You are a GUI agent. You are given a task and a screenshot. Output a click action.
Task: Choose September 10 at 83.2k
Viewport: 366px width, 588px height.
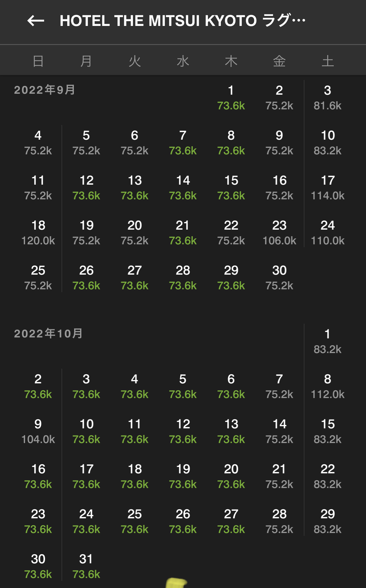coord(327,143)
